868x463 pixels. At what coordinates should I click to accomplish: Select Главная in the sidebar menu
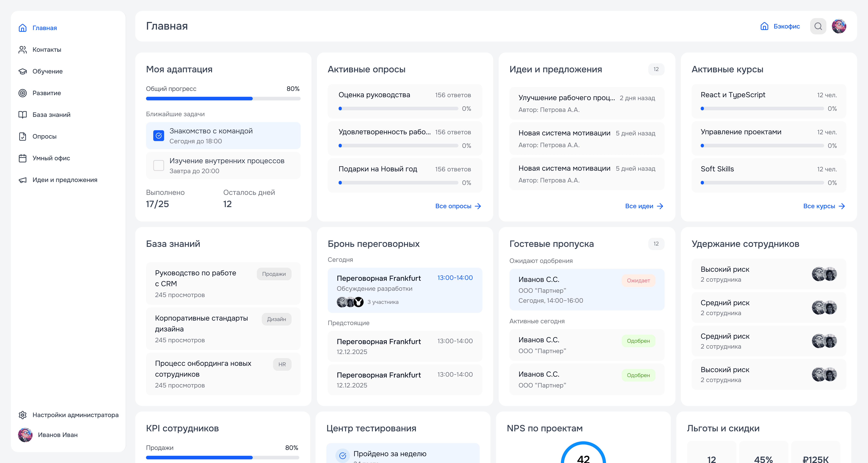click(44, 28)
